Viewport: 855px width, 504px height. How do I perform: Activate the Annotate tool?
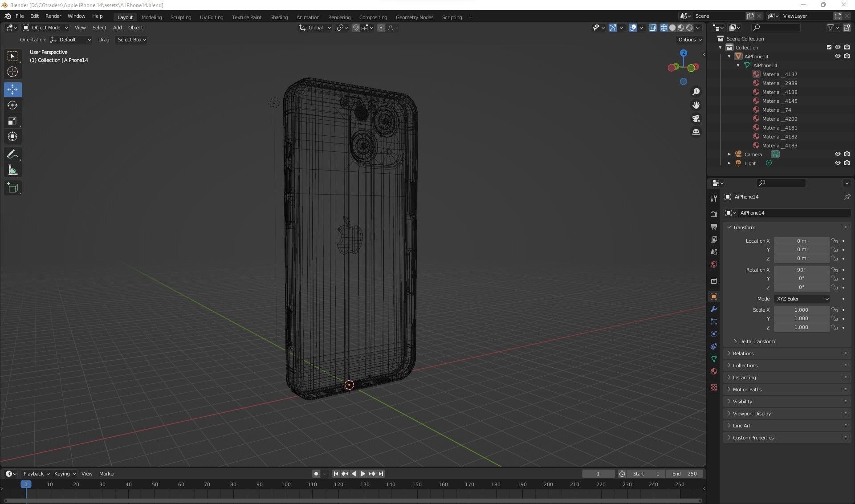[x=12, y=154]
